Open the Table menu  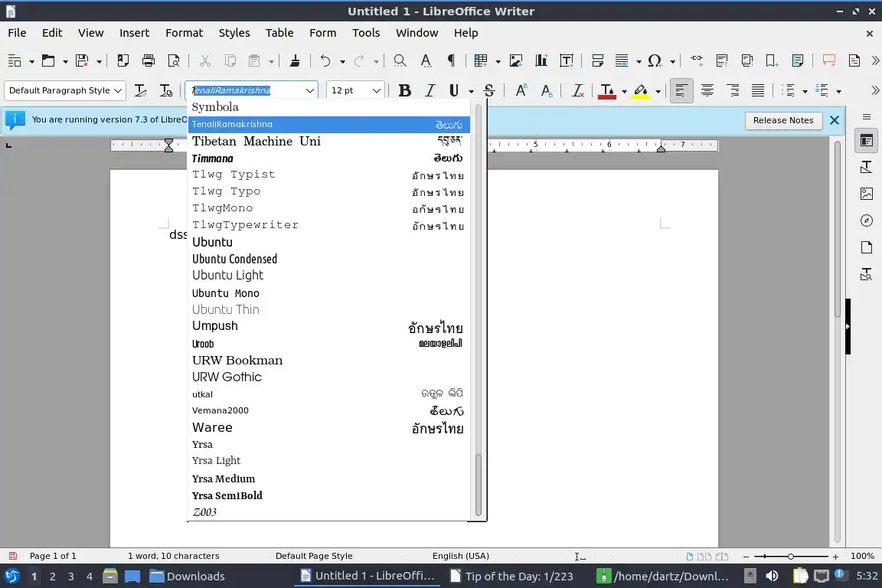point(279,33)
